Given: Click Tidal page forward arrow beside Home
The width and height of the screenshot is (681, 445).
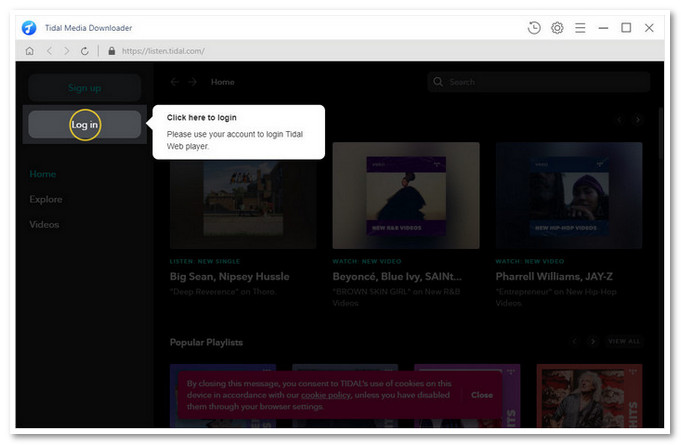Looking at the screenshot, I should click(x=193, y=82).
